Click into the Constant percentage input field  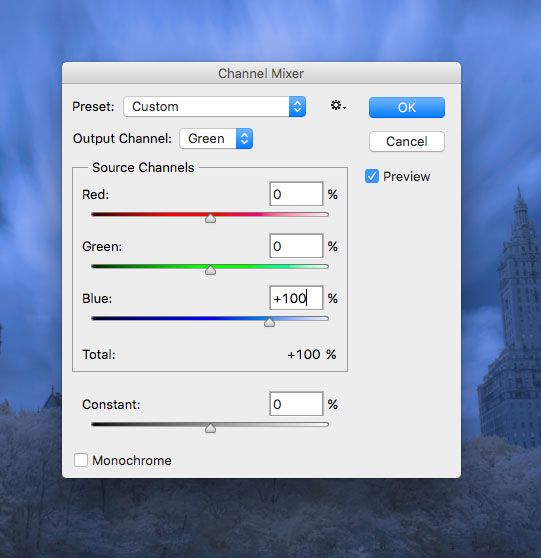click(x=296, y=404)
